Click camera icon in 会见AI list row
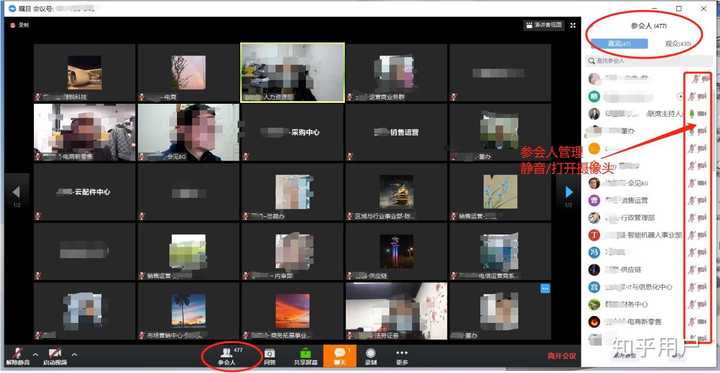The image size is (720, 373). (x=702, y=183)
